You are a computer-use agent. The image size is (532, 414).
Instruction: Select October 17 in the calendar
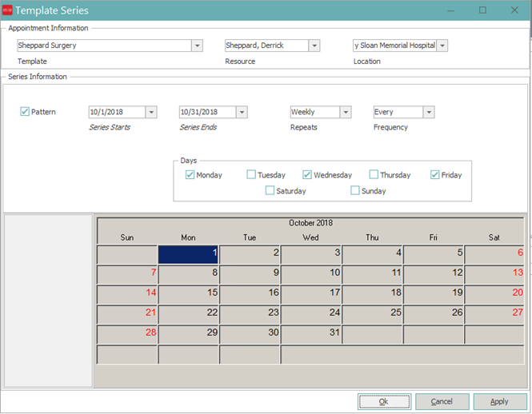[x=310, y=295]
